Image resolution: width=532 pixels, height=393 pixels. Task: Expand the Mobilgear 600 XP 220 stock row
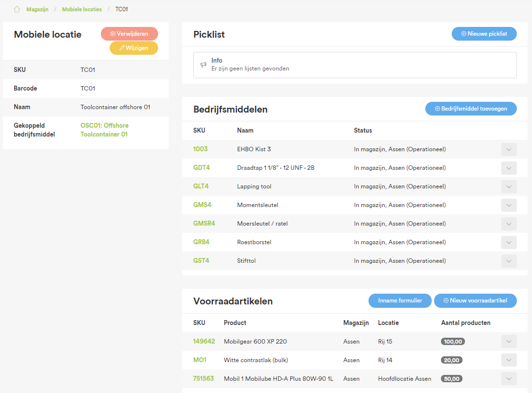[509, 341]
